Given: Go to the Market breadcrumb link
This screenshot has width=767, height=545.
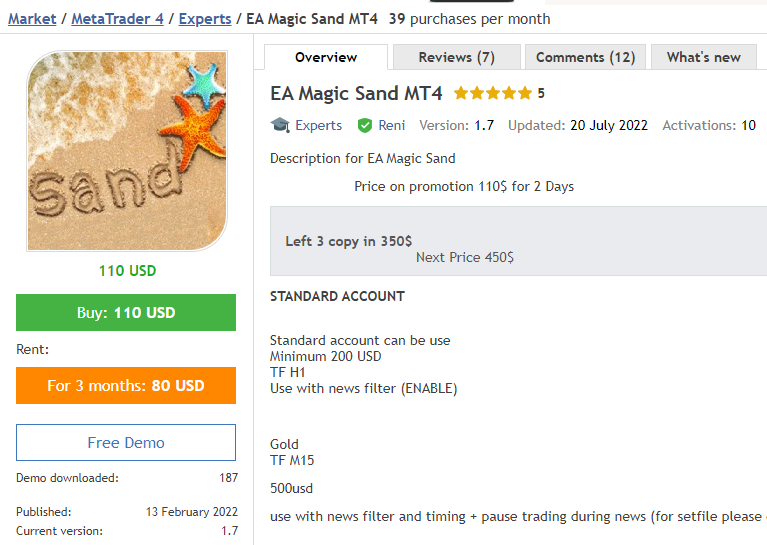Looking at the screenshot, I should 32,19.
